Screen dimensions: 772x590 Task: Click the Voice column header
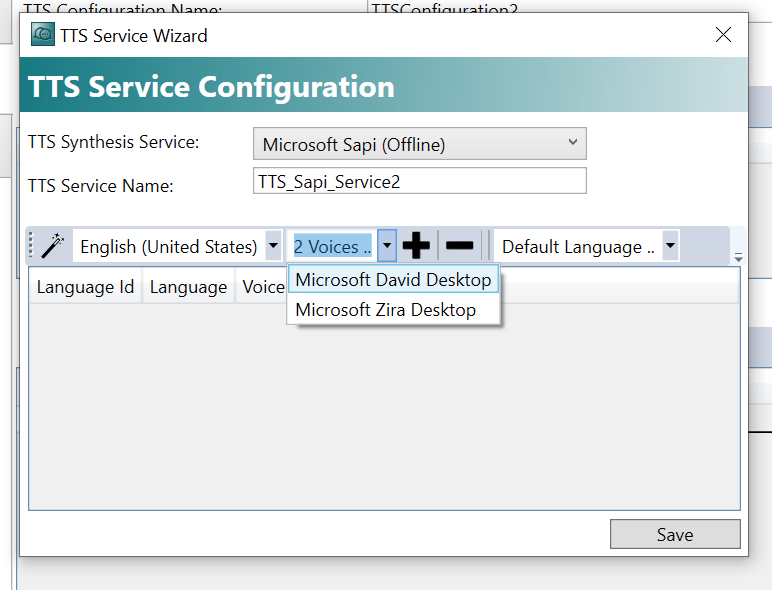[x=263, y=287]
